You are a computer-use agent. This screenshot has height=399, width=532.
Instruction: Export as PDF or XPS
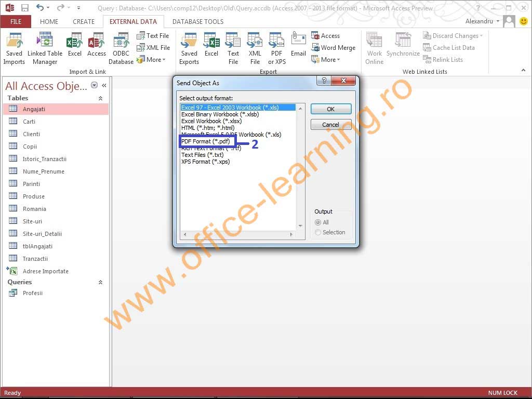click(276, 48)
